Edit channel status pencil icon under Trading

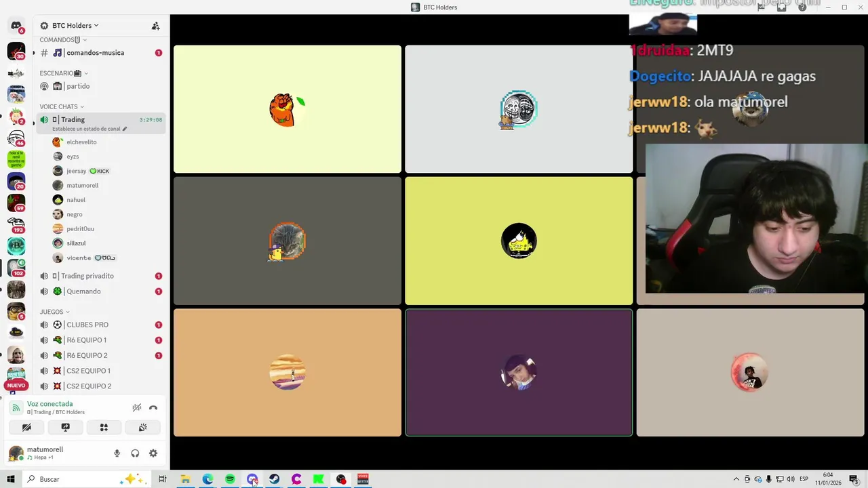point(124,129)
